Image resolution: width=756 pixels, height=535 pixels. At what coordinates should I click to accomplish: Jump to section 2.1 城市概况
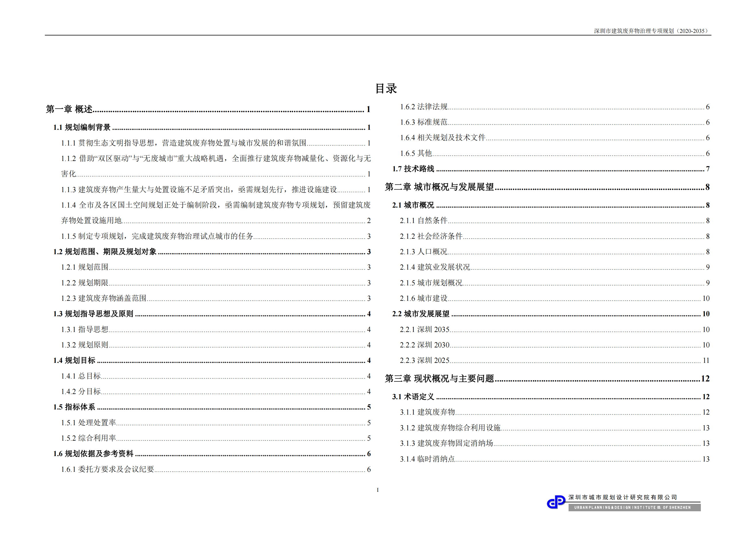click(x=551, y=205)
